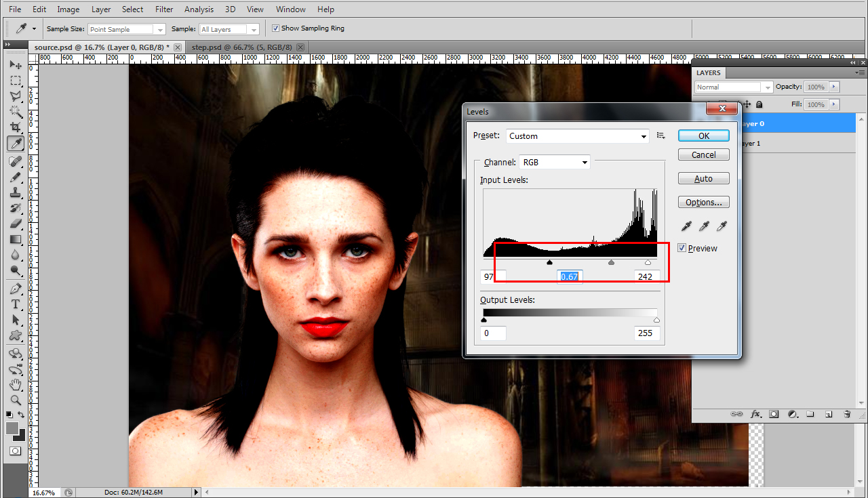The image size is (868, 498).
Task: Click Cancel in the Levels dialog
Action: 704,154
